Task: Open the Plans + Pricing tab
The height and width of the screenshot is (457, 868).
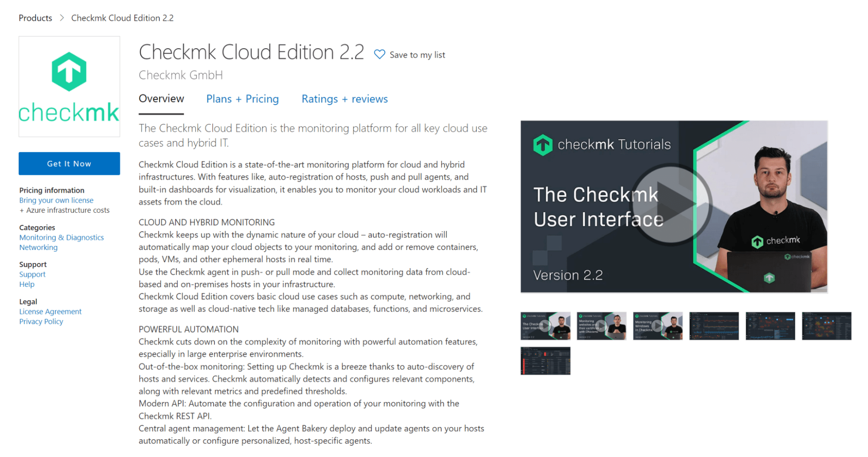Action: (x=242, y=99)
